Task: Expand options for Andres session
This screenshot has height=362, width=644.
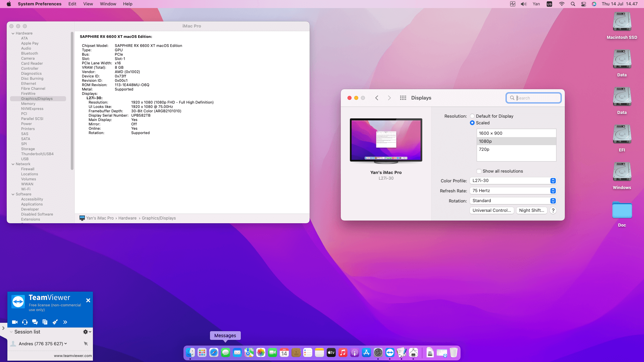Action: 66,344
